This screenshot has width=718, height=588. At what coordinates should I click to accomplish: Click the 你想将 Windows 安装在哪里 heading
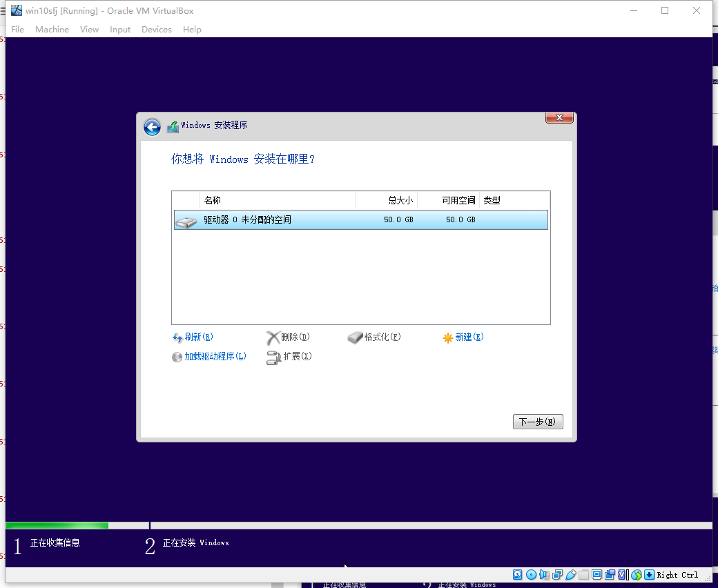(x=243, y=159)
